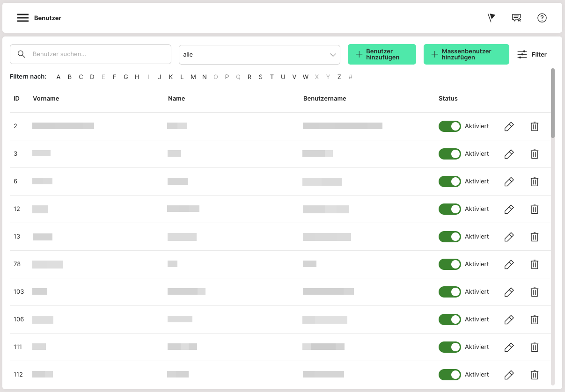
Task: Edit user with ID 112
Action: coord(509,375)
